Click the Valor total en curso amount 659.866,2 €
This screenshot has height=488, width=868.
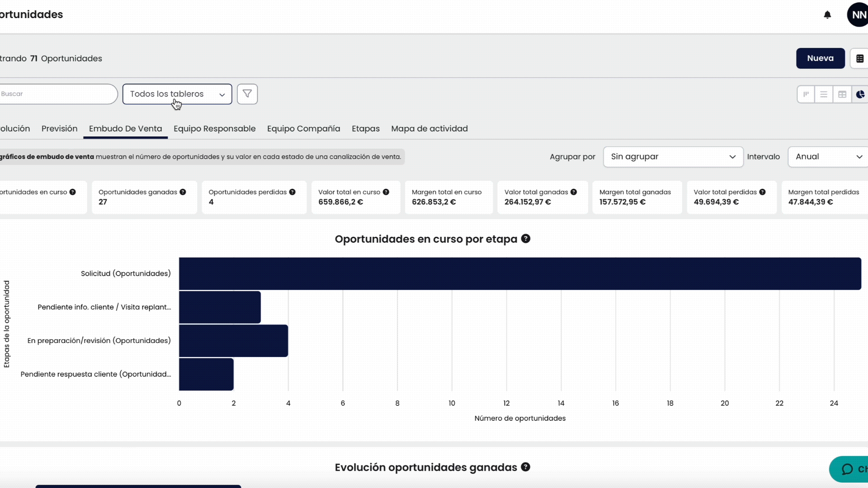click(x=340, y=202)
